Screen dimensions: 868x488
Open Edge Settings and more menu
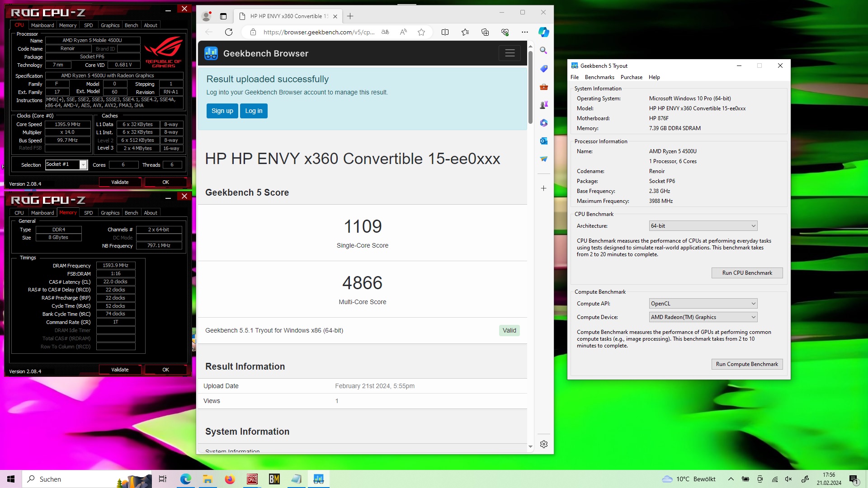pyautogui.click(x=524, y=32)
